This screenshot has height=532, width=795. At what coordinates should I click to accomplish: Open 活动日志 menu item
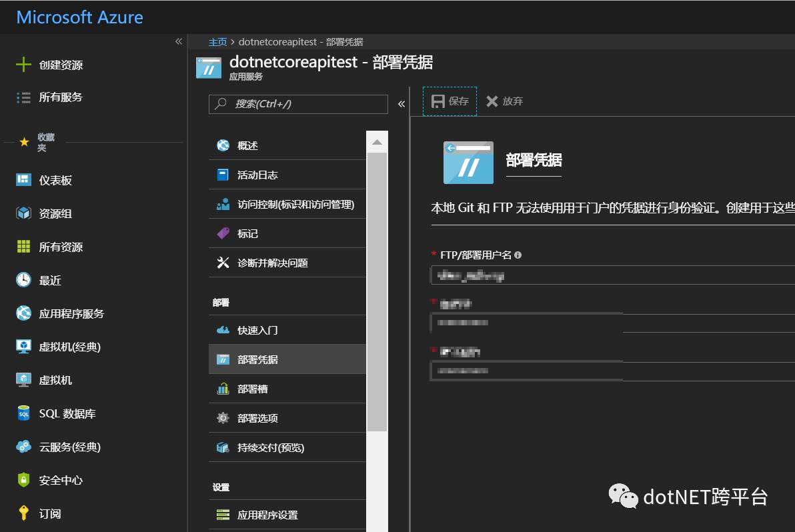pyautogui.click(x=287, y=175)
